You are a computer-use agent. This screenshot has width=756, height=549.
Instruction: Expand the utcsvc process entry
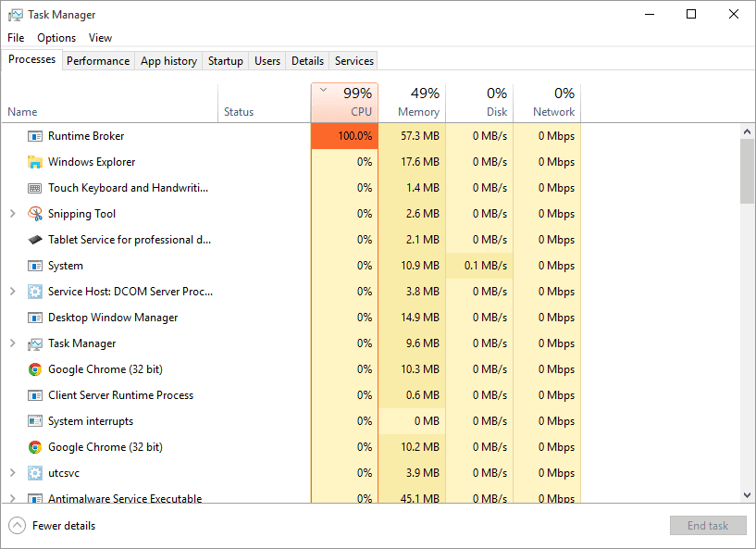coord(13,472)
